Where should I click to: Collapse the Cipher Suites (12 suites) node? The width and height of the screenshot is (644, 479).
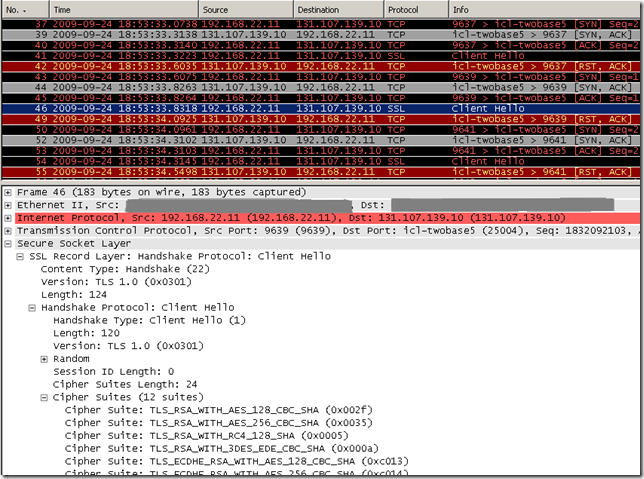44,398
